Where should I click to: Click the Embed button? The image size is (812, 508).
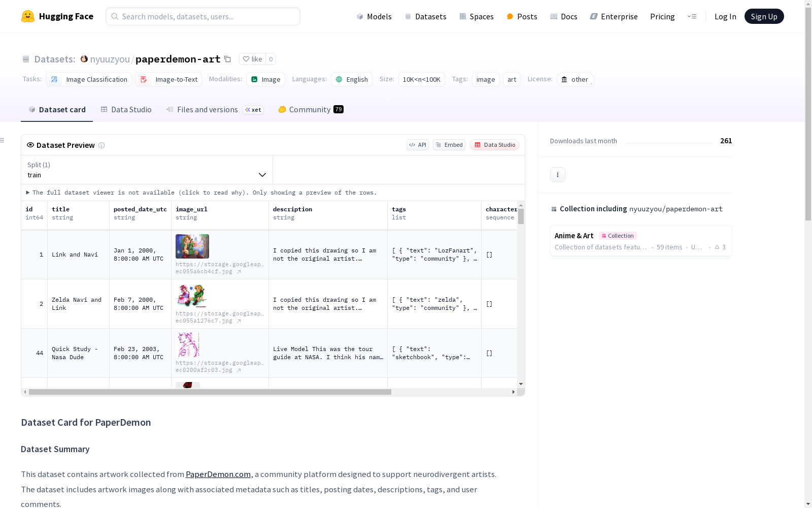(x=449, y=145)
